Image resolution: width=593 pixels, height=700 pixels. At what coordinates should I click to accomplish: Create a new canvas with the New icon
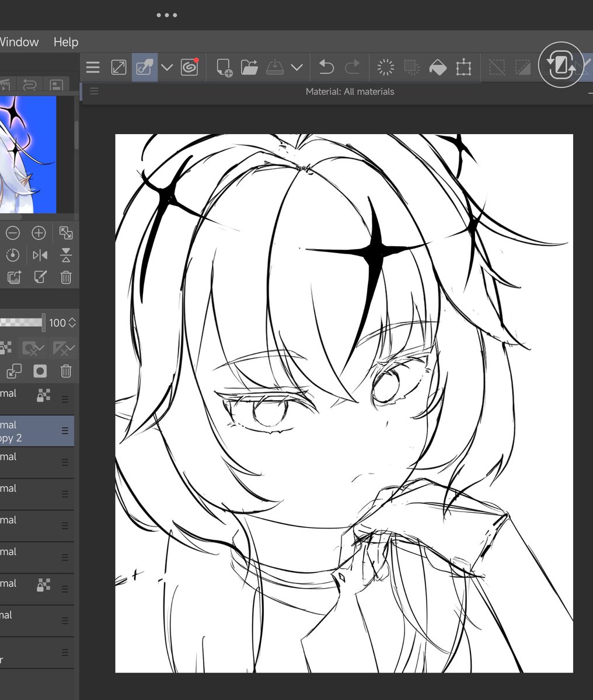pyautogui.click(x=224, y=68)
